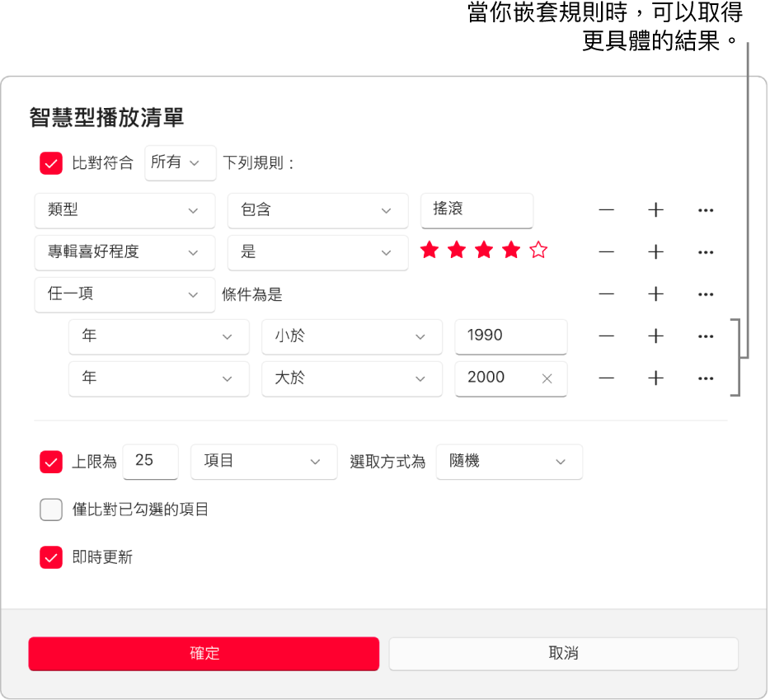Add a rule after the 專輯喜好程度 row

coord(655,252)
